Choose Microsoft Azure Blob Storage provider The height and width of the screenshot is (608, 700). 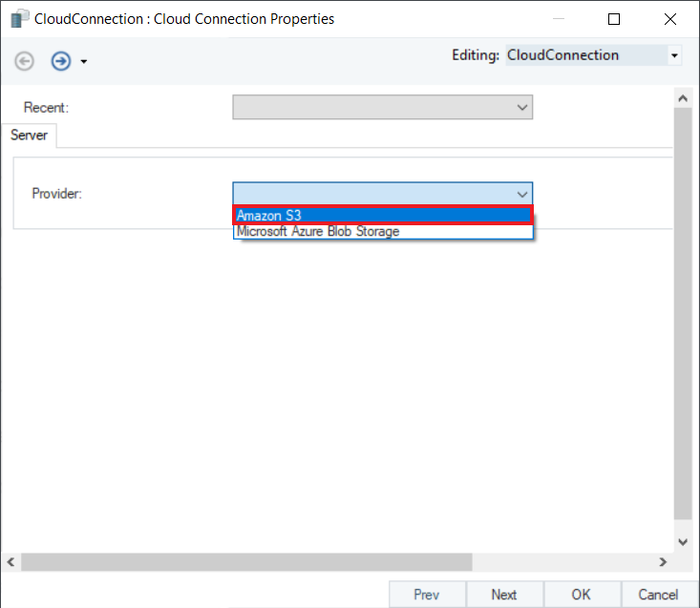383,232
